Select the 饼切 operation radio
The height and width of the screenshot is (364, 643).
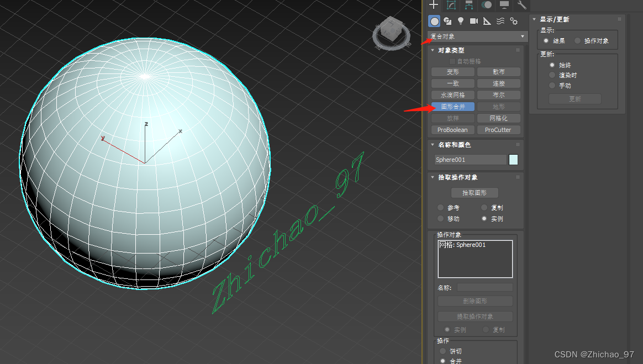[x=442, y=351]
